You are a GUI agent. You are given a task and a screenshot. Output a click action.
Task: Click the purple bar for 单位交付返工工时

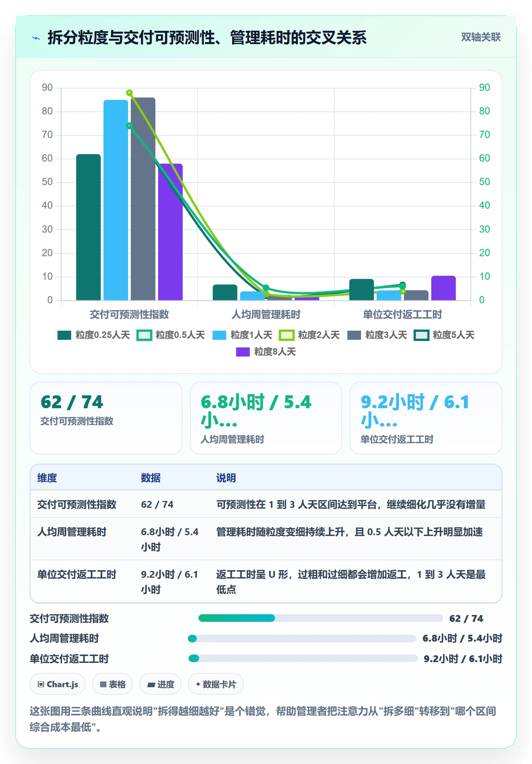click(x=443, y=288)
